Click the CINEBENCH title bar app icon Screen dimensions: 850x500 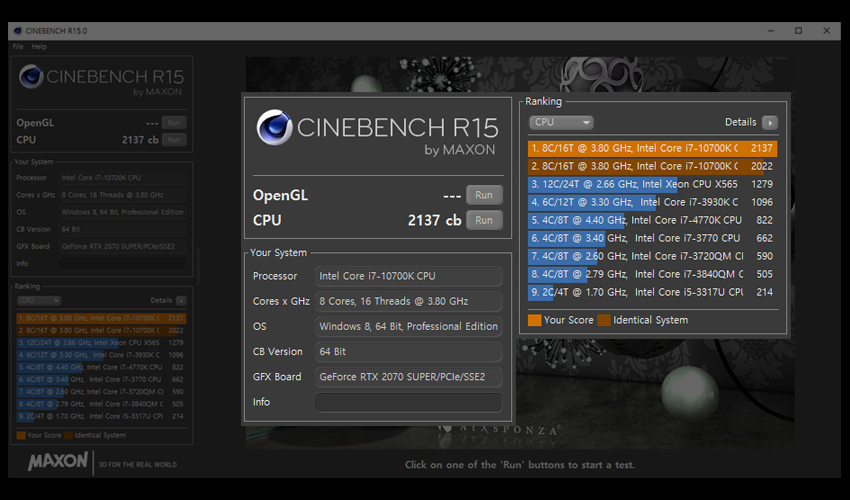click(18, 31)
